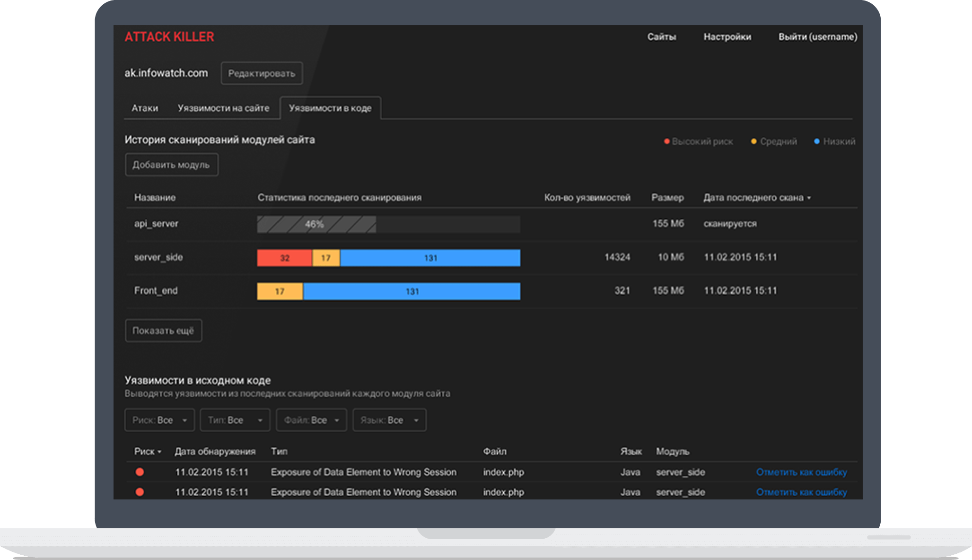
Task: Sort vulnerabilities by the Риск column arrow
Action: (159, 452)
